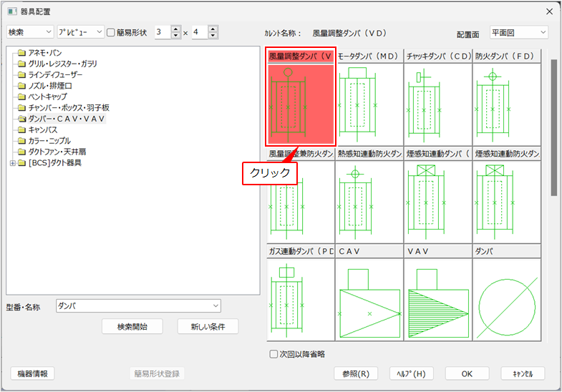The image size is (562, 392).
Task: Click the 検索開始 button
Action: click(x=134, y=326)
